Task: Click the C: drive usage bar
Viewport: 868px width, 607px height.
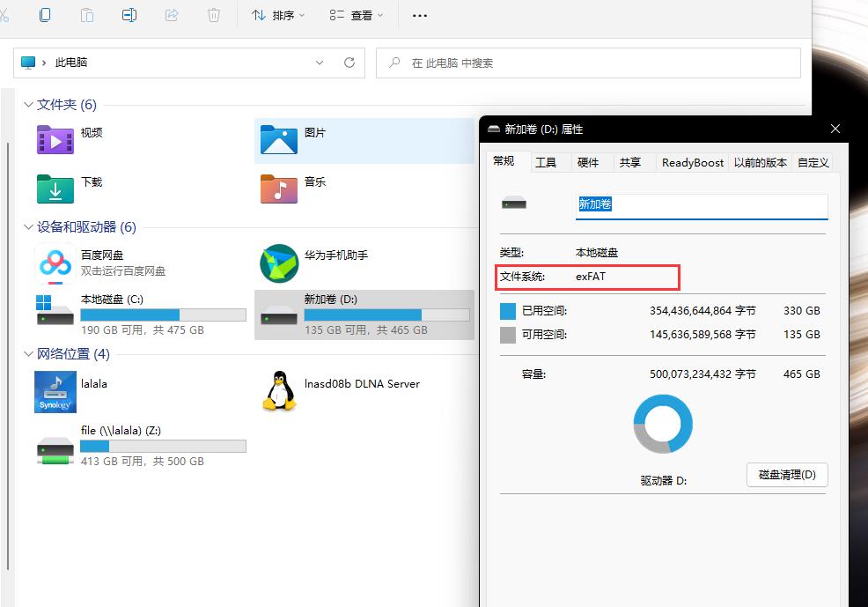Action: tap(163, 315)
